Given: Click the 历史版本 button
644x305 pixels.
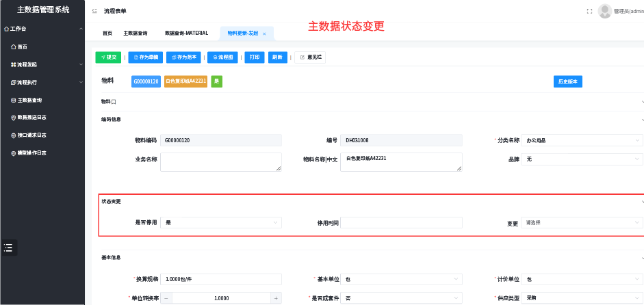Looking at the screenshot, I should (567, 81).
